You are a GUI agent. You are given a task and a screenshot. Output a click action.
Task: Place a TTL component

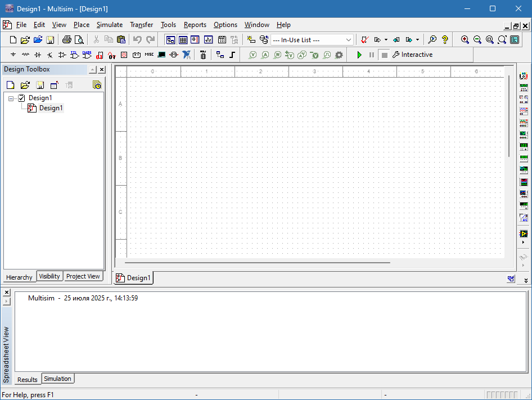(74, 55)
